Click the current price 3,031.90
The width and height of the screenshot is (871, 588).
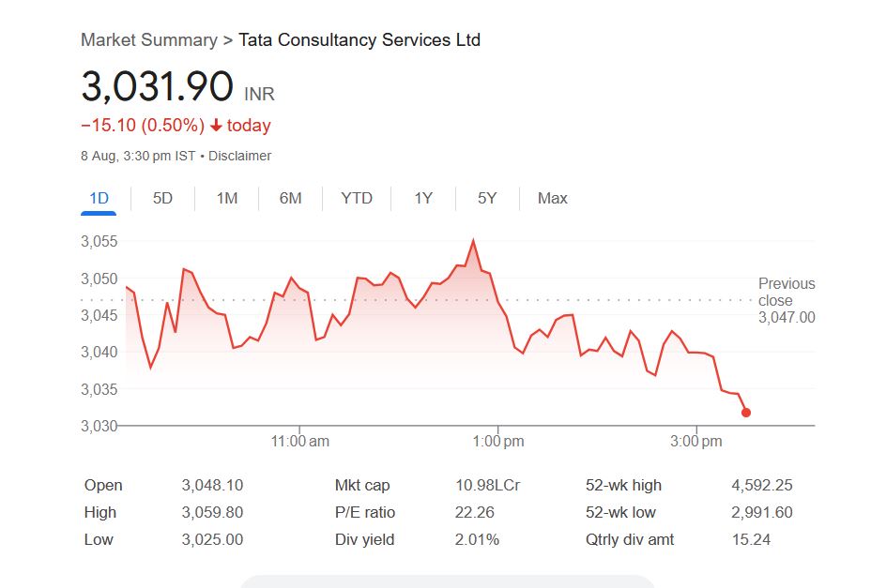(157, 87)
